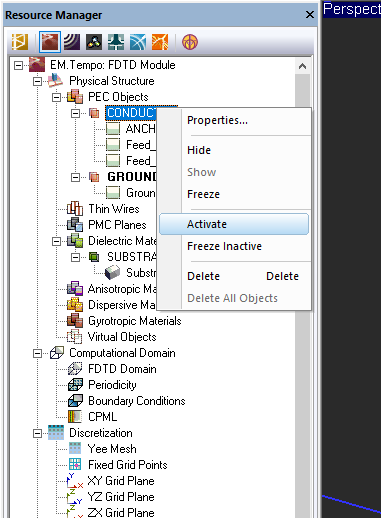The width and height of the screenshot is (381, 518).
Task: Click the FDTD Domain icon
Action: [x=75, y=369]
